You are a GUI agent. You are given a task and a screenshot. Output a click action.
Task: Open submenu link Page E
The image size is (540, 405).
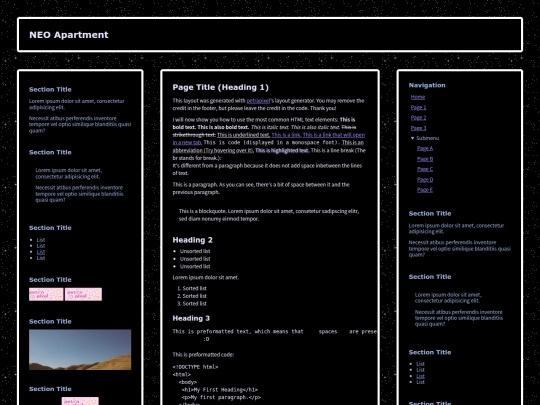click(x=425, y=190)
